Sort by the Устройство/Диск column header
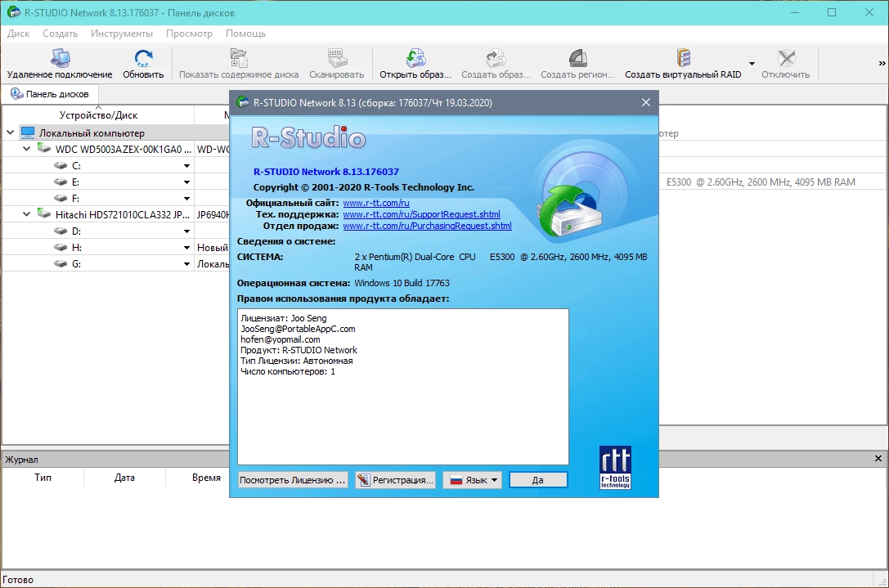 [99, 115]
